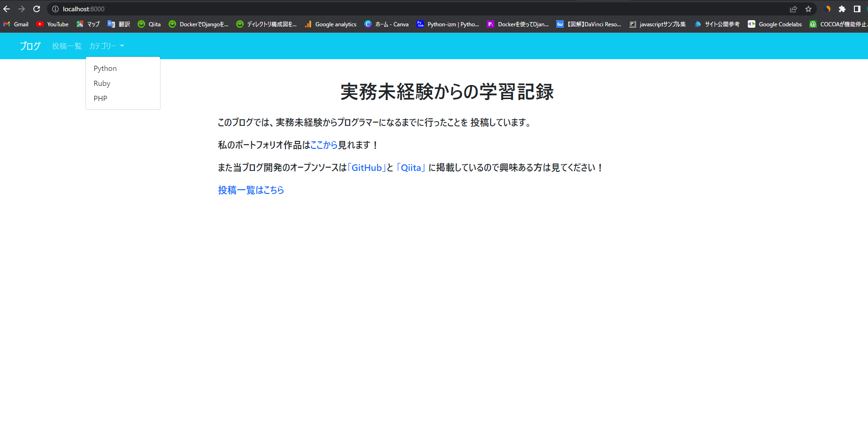Open the Dockerを使ってDjan... bookmark

coord(518,24)
